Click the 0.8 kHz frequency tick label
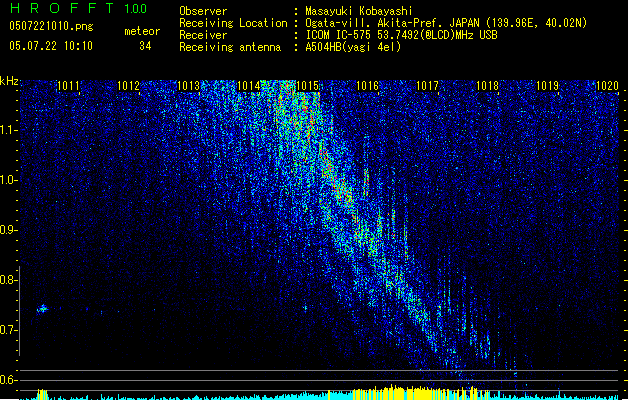 pyautogui.click(x=9, y=280)
